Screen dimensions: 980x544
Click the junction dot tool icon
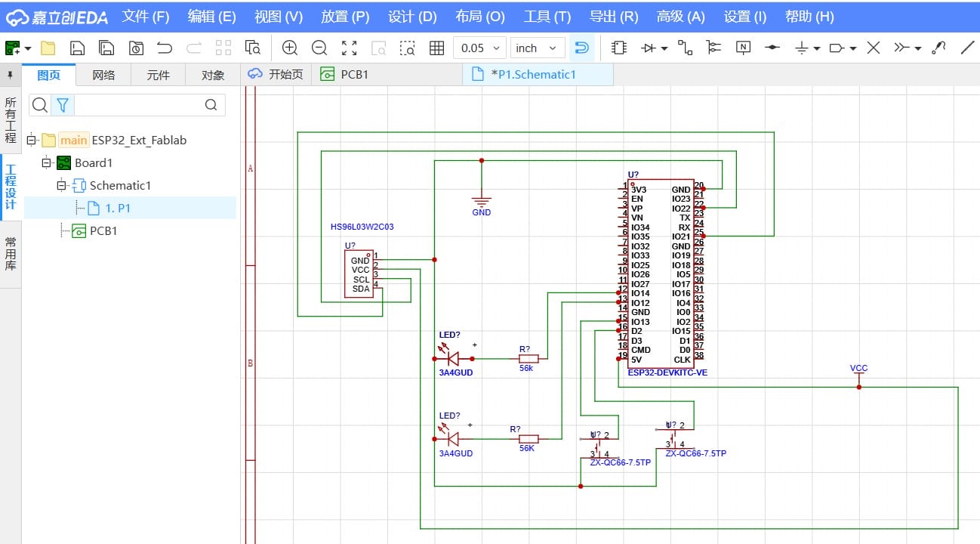(x=772, y=48)
